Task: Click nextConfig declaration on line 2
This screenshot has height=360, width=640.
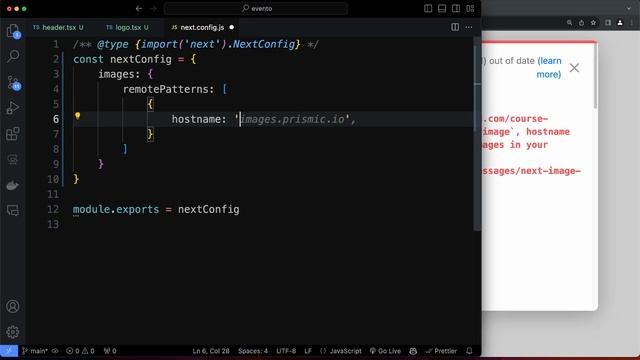Action: [141, 59]
